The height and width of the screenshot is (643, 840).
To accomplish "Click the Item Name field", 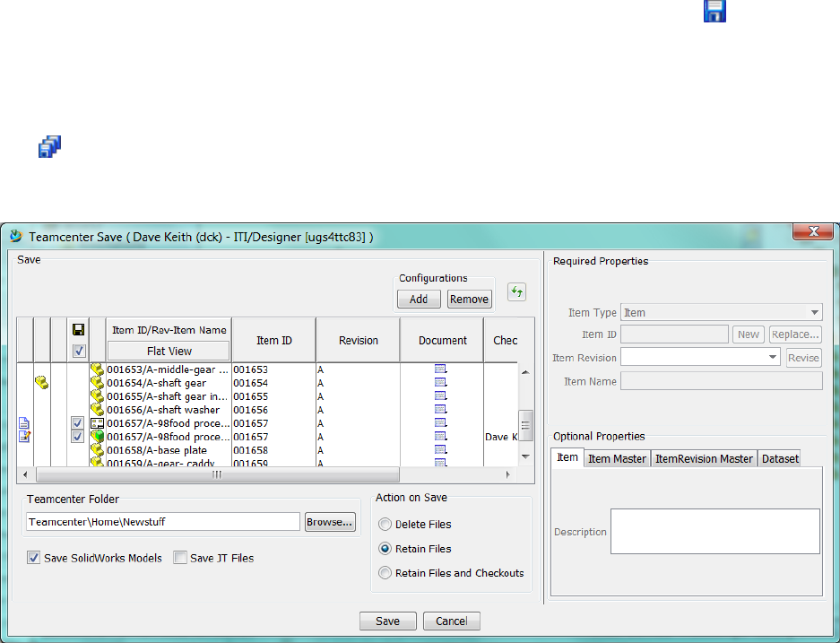I will 721,381.
